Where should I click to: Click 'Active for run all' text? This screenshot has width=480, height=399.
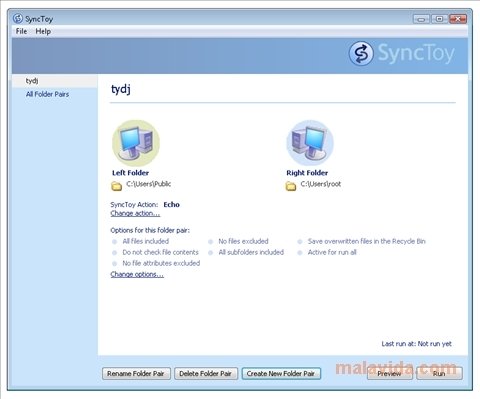[332, 252]
